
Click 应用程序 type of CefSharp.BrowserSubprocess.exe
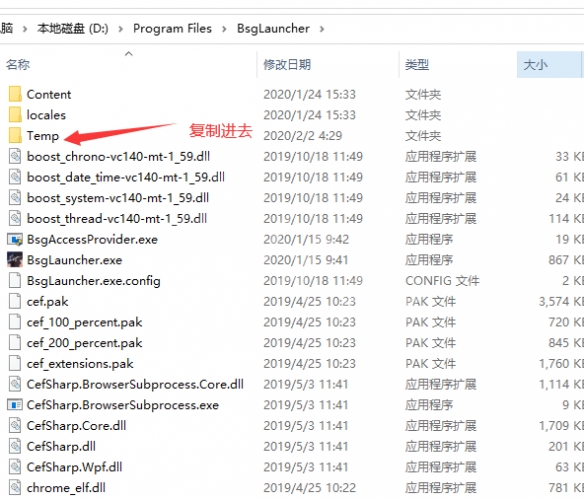[429, 405]
